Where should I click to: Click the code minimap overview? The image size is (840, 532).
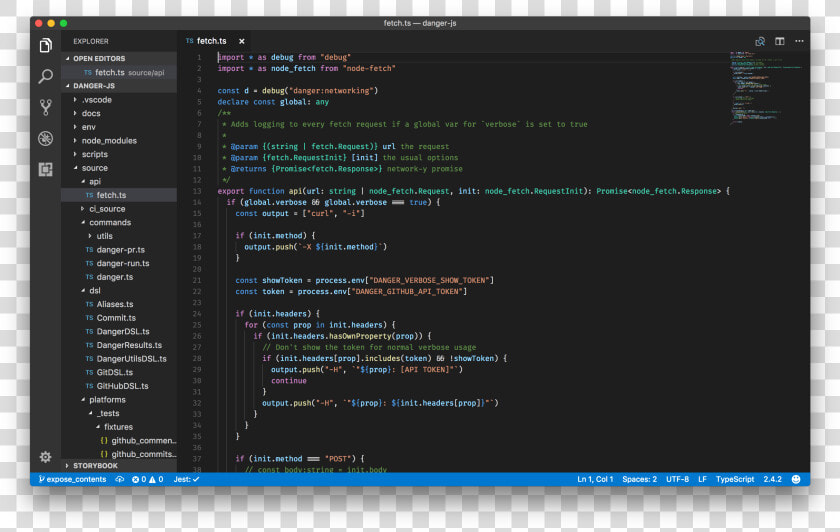click(x=766, y=87)
